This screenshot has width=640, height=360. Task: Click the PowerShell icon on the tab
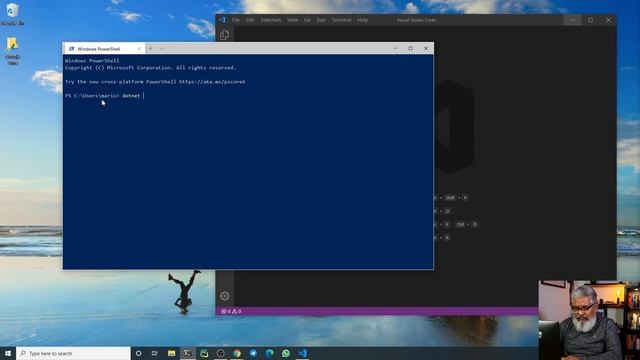coord(71,49)
